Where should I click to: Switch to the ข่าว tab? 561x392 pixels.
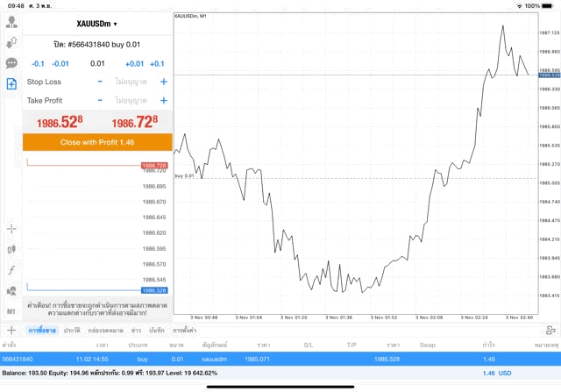(x=136, y=330)
